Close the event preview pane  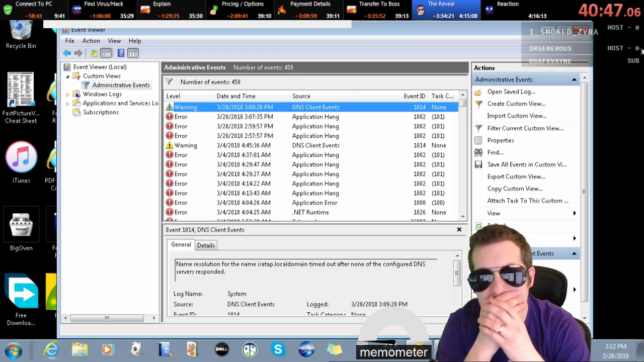click(x=459, y=230)
